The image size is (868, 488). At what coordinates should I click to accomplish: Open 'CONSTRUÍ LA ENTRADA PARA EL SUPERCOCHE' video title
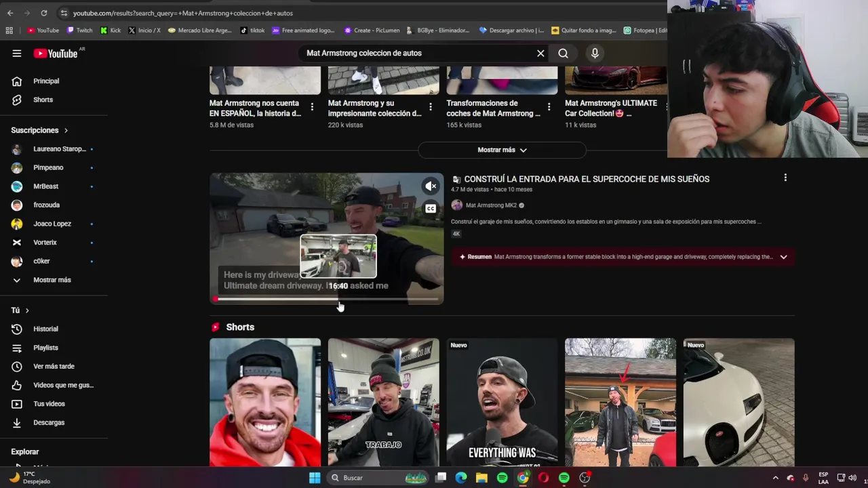pyautogui.click(x=587, y=179)
